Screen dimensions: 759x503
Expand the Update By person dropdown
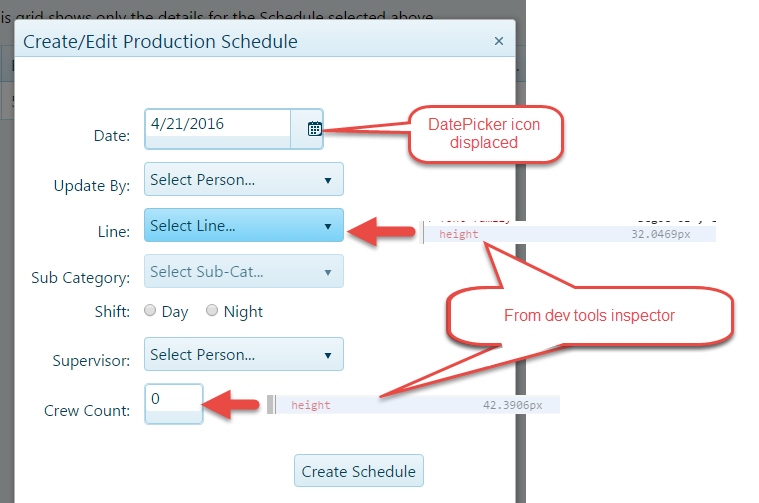click(243, 180)
